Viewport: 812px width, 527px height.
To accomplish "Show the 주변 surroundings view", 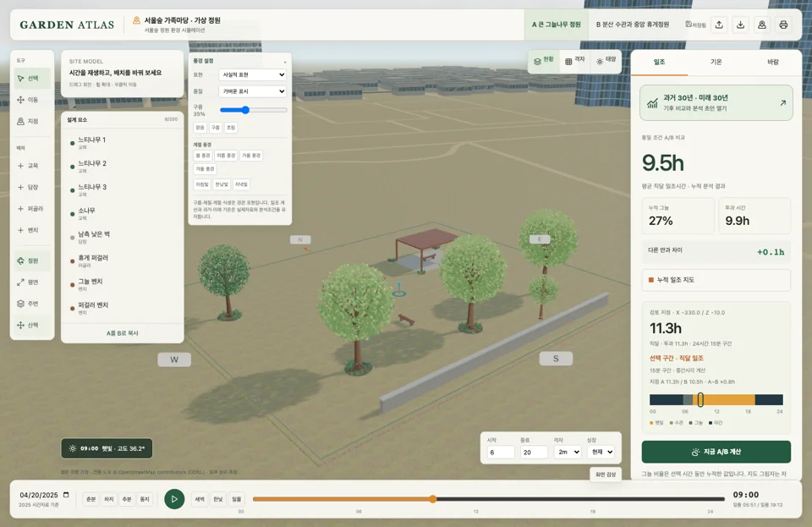I will tap(32, 304).
